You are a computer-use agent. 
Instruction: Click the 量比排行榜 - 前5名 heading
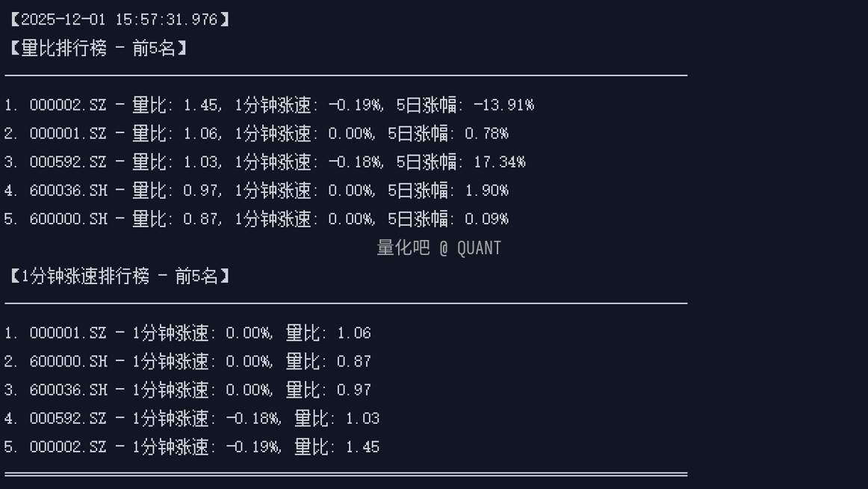[x=98, y=49]
